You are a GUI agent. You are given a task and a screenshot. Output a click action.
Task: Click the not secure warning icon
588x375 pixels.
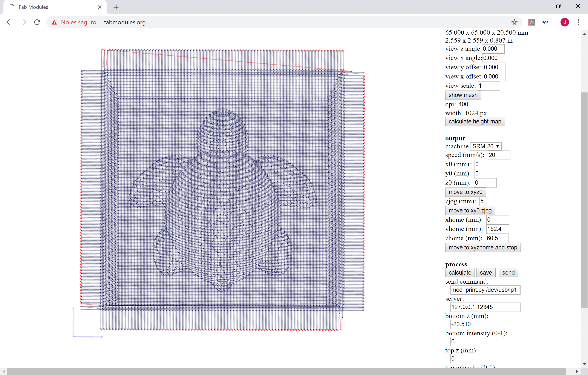(x=54, y=22)
